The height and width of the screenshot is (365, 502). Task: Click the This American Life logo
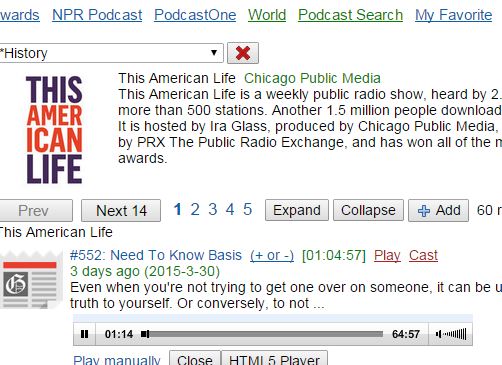click(54, 130)
